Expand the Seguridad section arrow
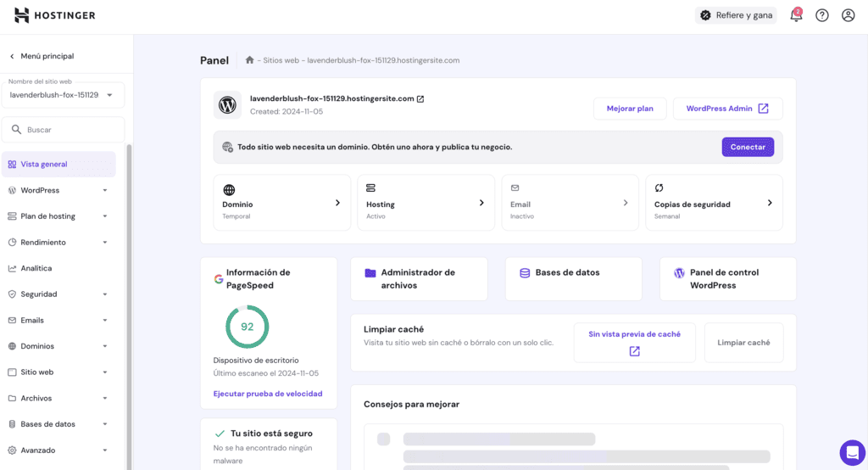This screenshot has width=868, height=470. (x=104, y=294)
